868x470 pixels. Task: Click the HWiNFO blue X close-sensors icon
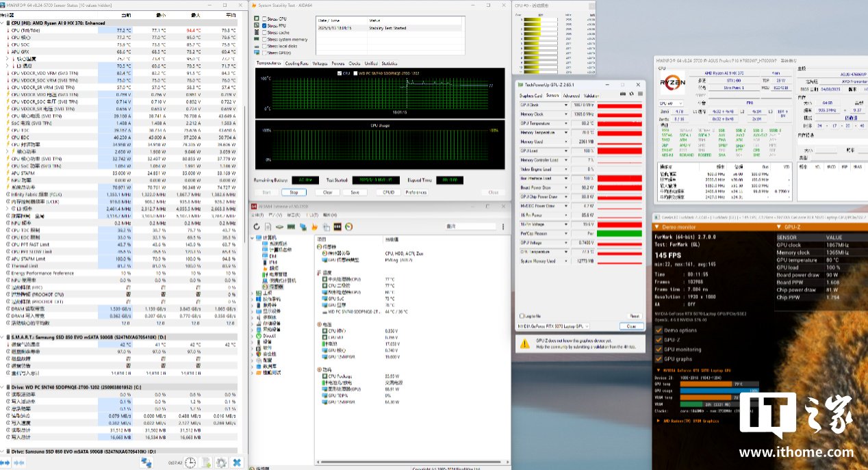pos(237,463)
